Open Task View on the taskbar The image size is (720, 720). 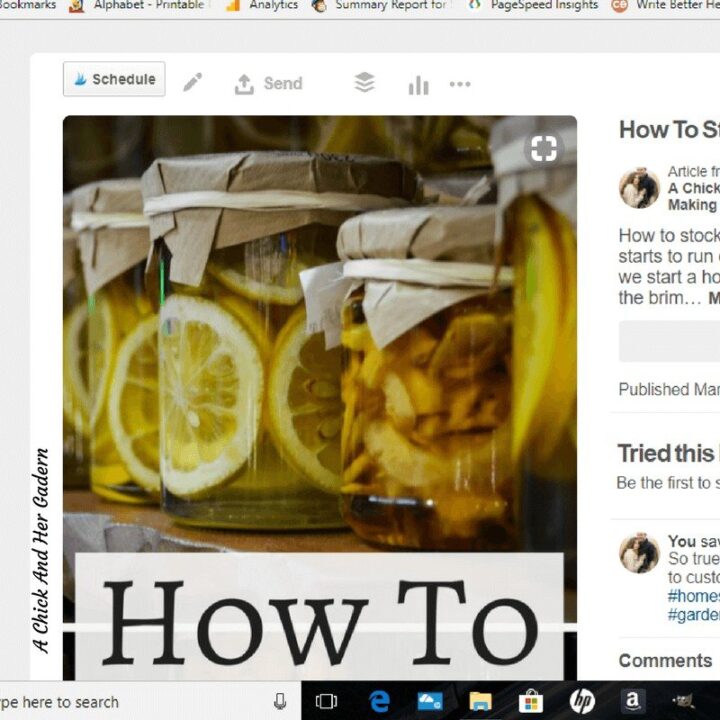[x=326, y=701]
